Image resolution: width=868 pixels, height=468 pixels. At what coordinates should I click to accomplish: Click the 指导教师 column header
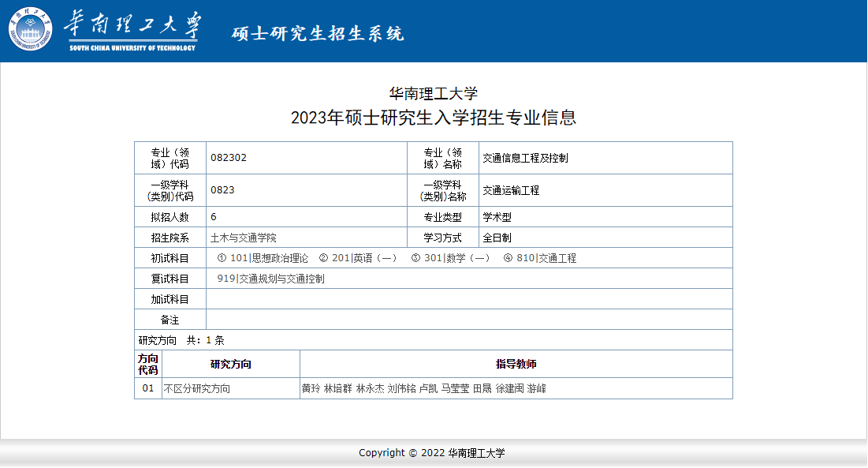[x=516, y=364]
